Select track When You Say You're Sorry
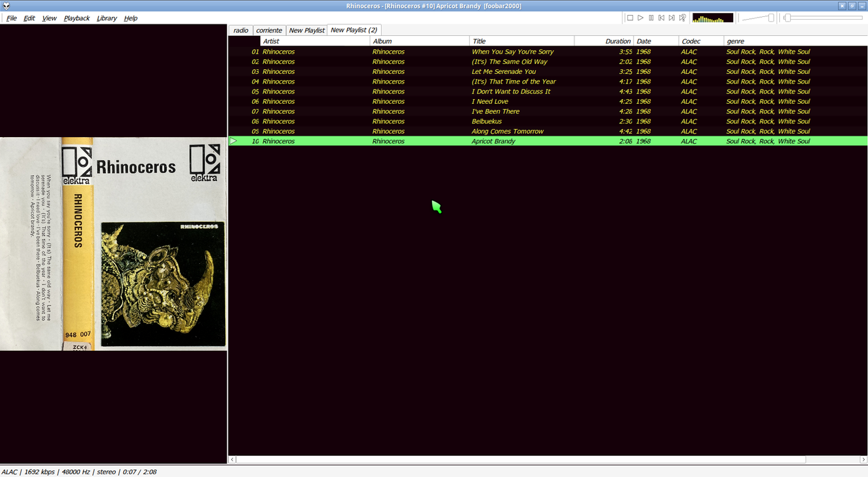Viewport: 868px width, 477px height. pyautogui.click(x=548, y=52)
